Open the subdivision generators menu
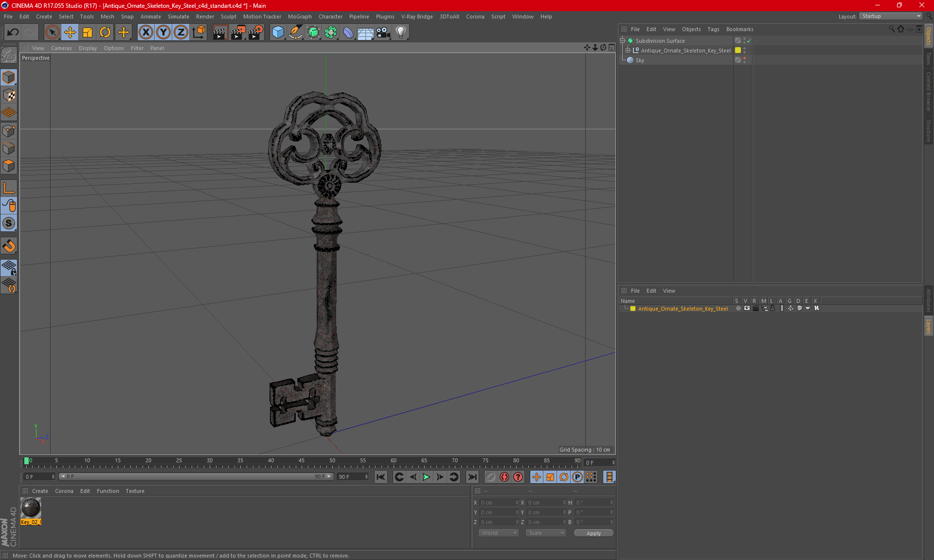 313,32
